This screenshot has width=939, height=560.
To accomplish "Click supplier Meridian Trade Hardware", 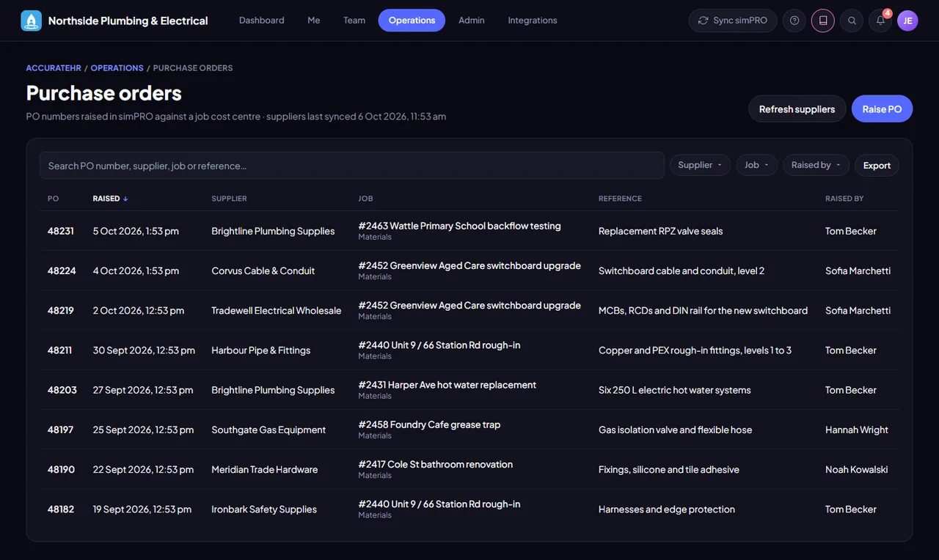I will click(265, 469).
